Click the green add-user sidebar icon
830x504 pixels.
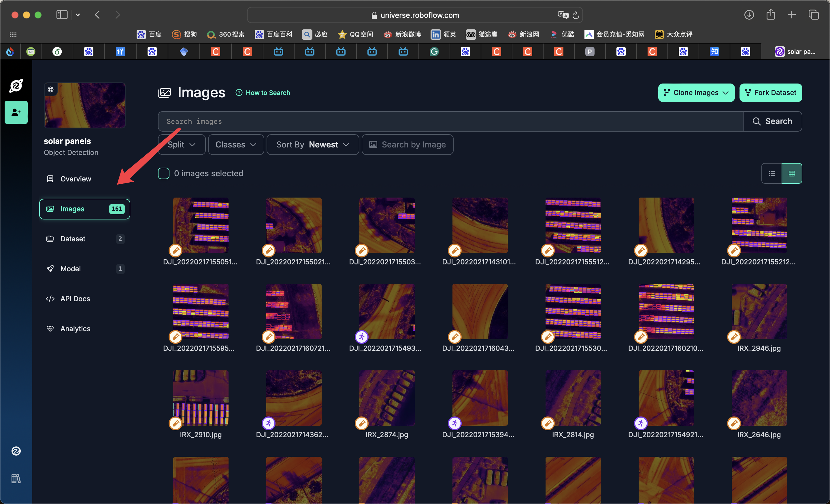pyautogui.click(x=16, y=112)
